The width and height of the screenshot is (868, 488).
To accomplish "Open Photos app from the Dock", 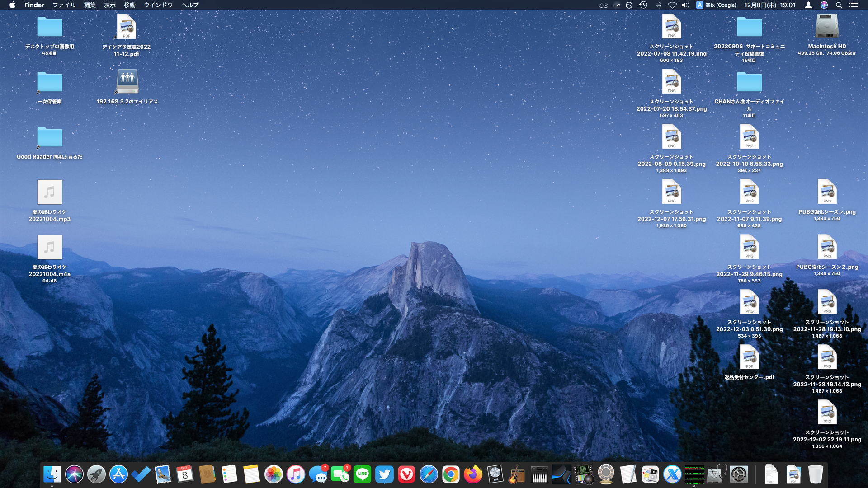I will (274, 474).
